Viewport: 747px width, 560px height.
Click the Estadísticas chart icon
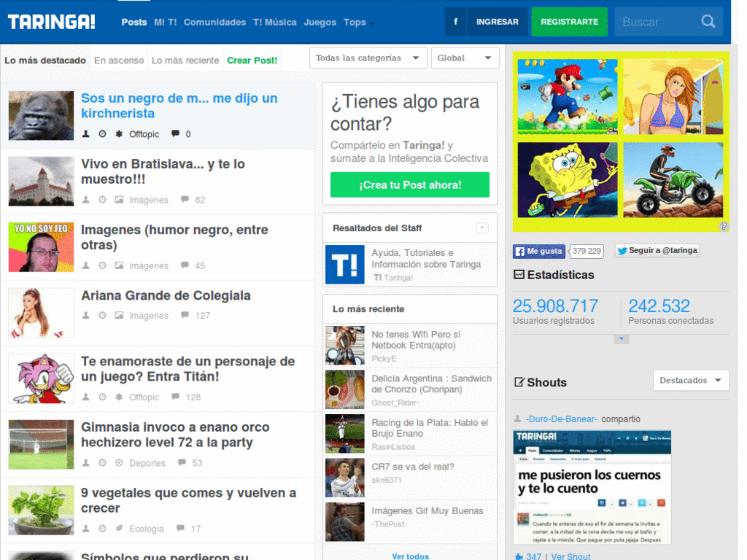pos(519,275)
